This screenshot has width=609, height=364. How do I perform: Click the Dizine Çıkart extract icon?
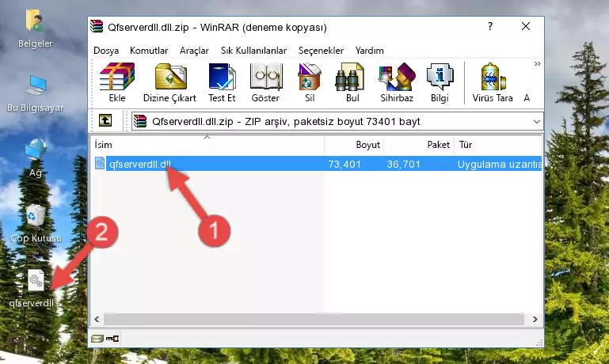[169, 82]
